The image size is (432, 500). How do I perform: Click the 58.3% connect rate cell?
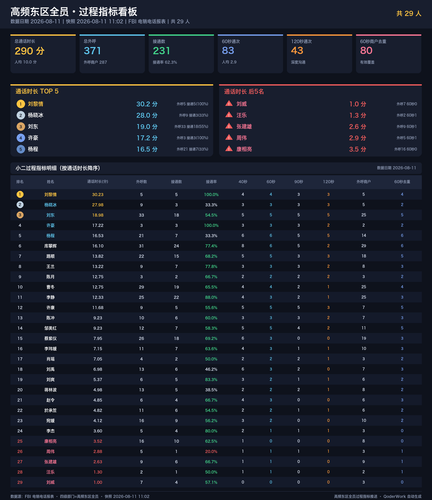pos(211,329)
